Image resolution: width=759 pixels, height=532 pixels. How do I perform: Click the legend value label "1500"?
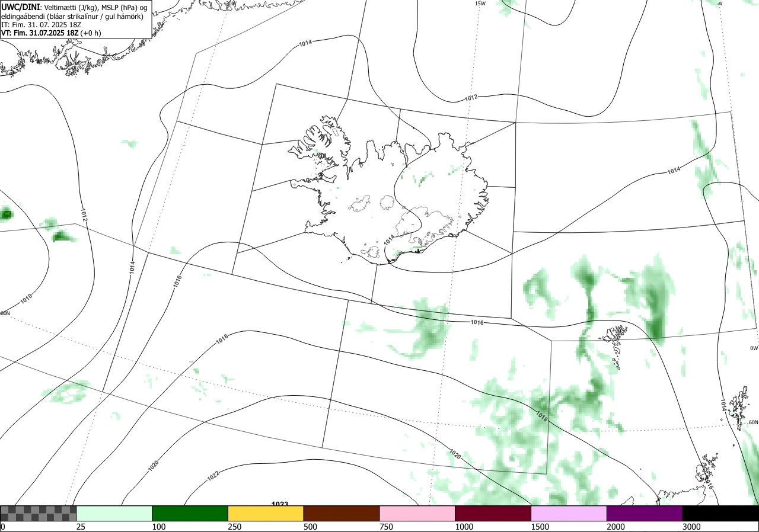(x=540, y=527)
